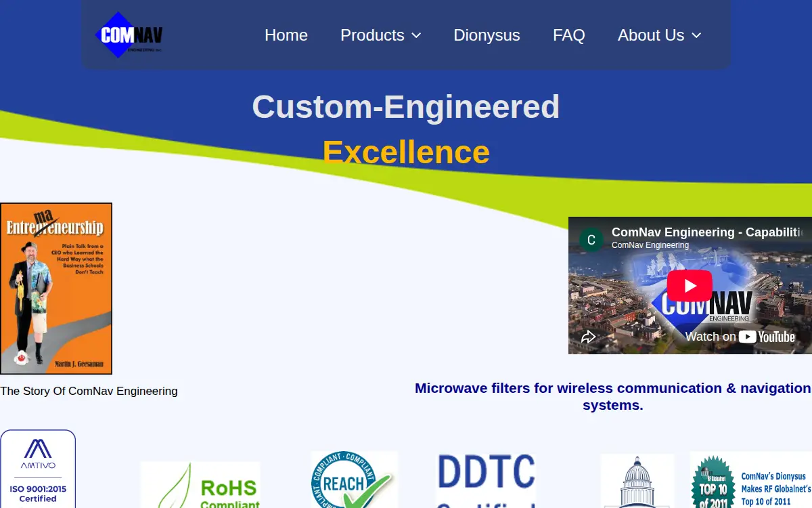Screen dimensions: 812x508
Task: Click the orange Excellence heading text
Action: tap(406, 152)
